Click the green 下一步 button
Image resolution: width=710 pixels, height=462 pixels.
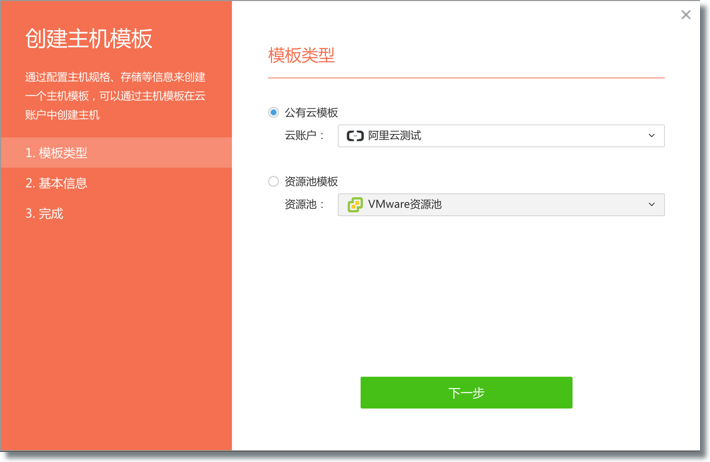(466, 393)
